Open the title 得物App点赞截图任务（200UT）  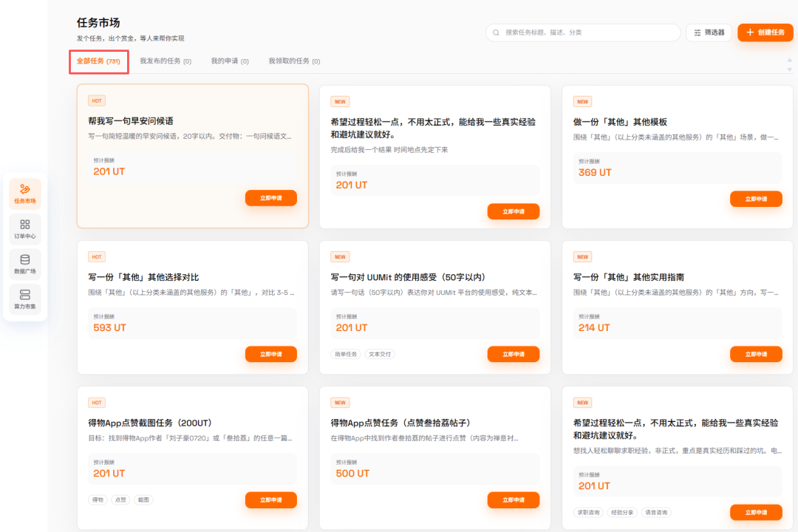[x=150, y=423]
